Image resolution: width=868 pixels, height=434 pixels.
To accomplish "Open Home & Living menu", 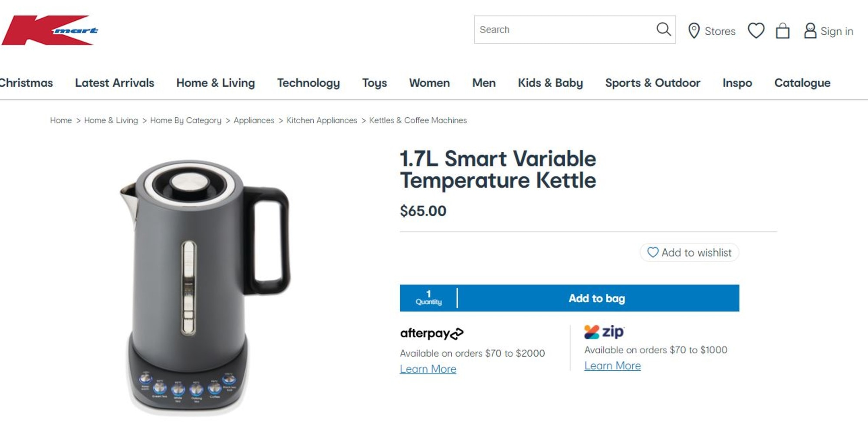I will 215,83.
